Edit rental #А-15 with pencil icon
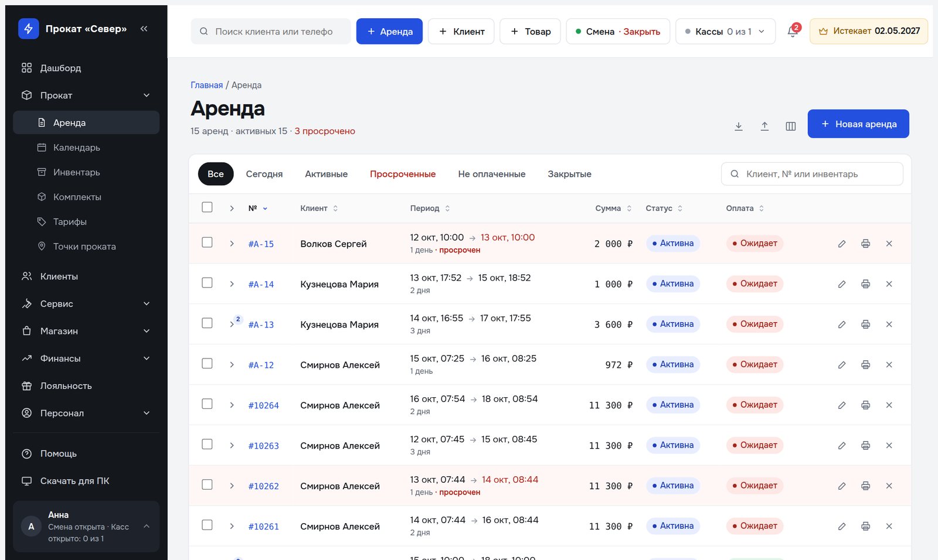This screenshot has width=938, height=560. [842, 244]
